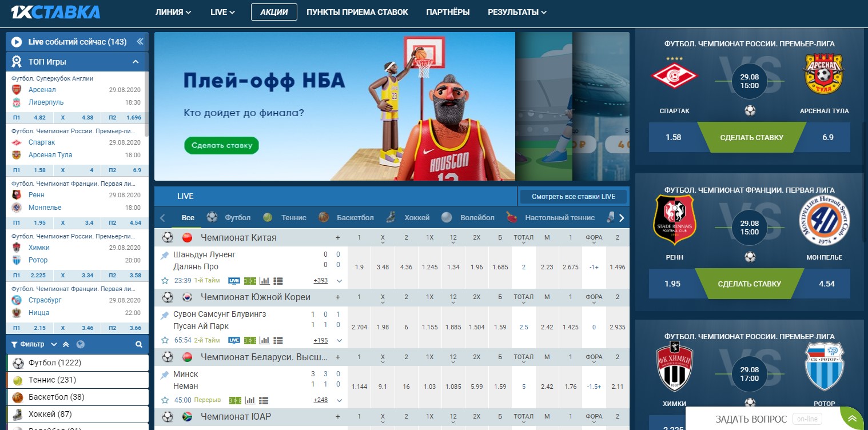Switch to the Волейбол tab in LIVE
Viewport: 868px width, 430px height.
pos(469,218)
